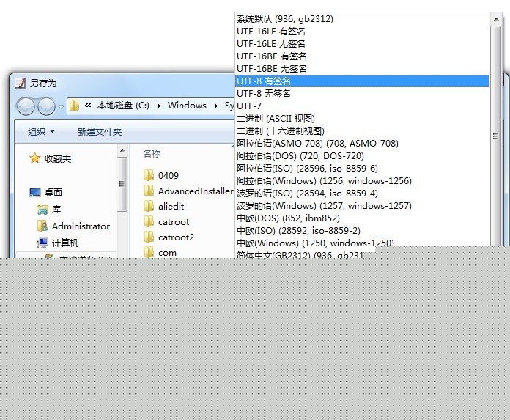
Task: Click the folder icon in address bar
Action: 74,106
